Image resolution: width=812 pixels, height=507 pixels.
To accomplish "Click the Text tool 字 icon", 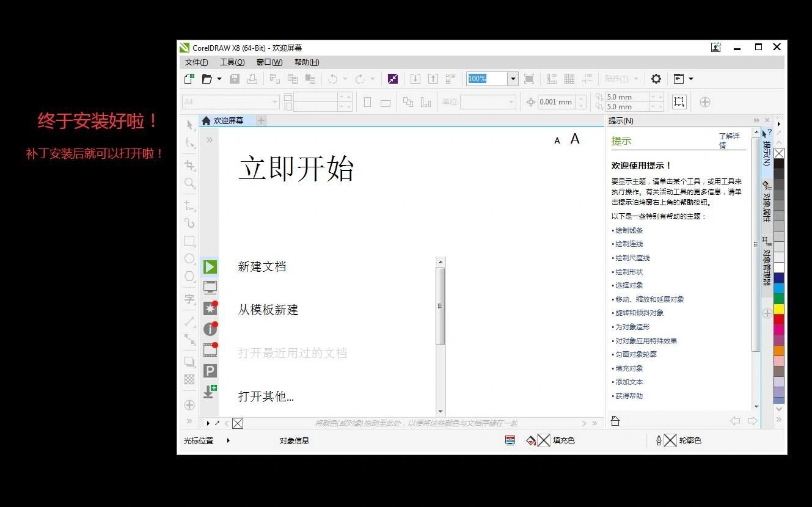I will point(190,299).
